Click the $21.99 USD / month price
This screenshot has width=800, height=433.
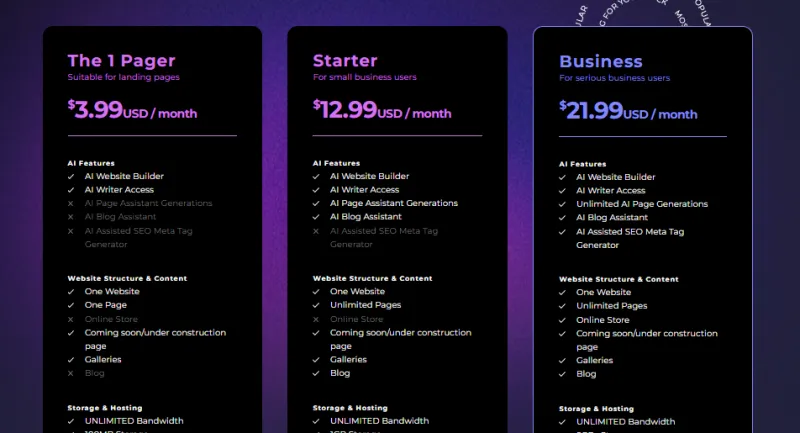628,111
